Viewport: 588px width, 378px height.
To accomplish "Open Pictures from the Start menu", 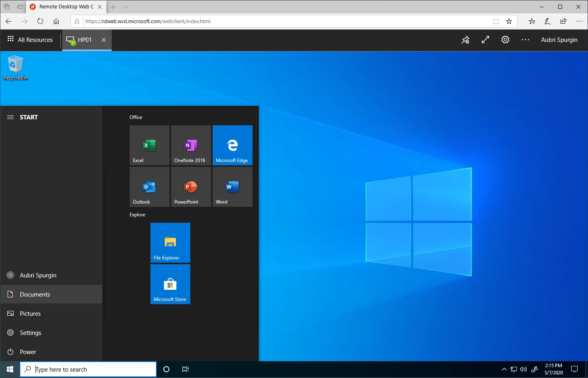I will click(x=51, y=314).
